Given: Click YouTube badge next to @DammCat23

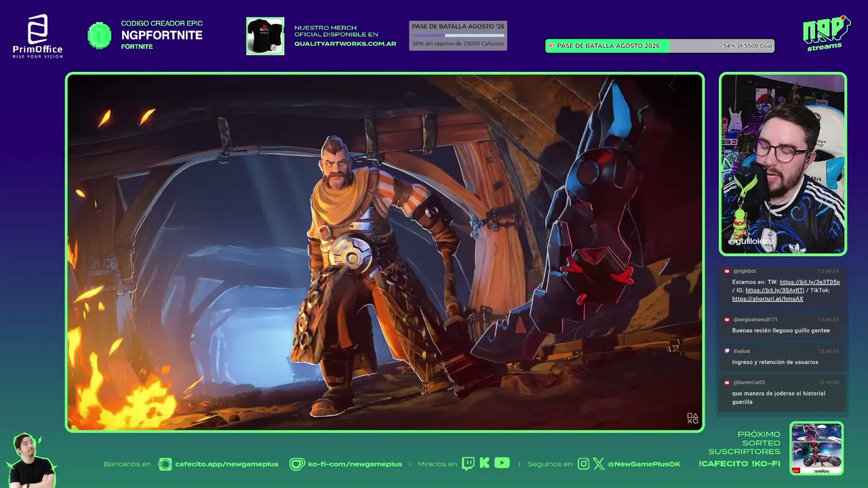Looking at the screenshot, I should point(727,382).
